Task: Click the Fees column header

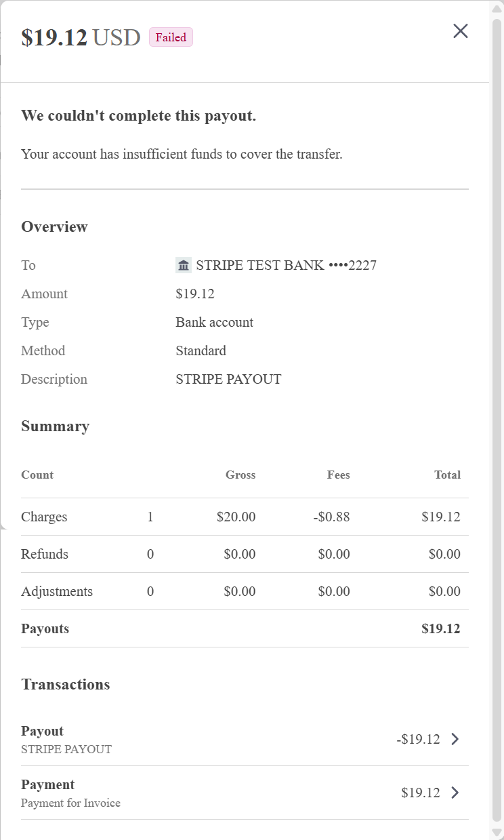Action: [x=338, y=475]
